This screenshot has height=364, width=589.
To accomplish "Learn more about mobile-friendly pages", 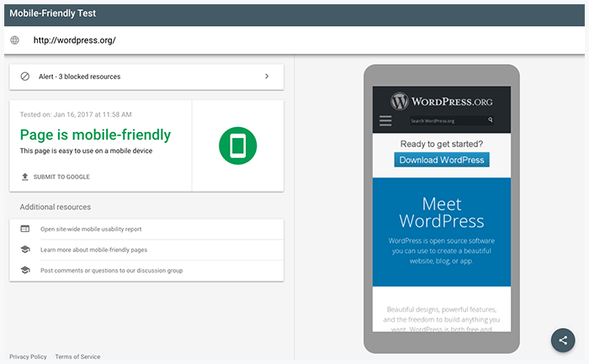I will click(93, 250).
